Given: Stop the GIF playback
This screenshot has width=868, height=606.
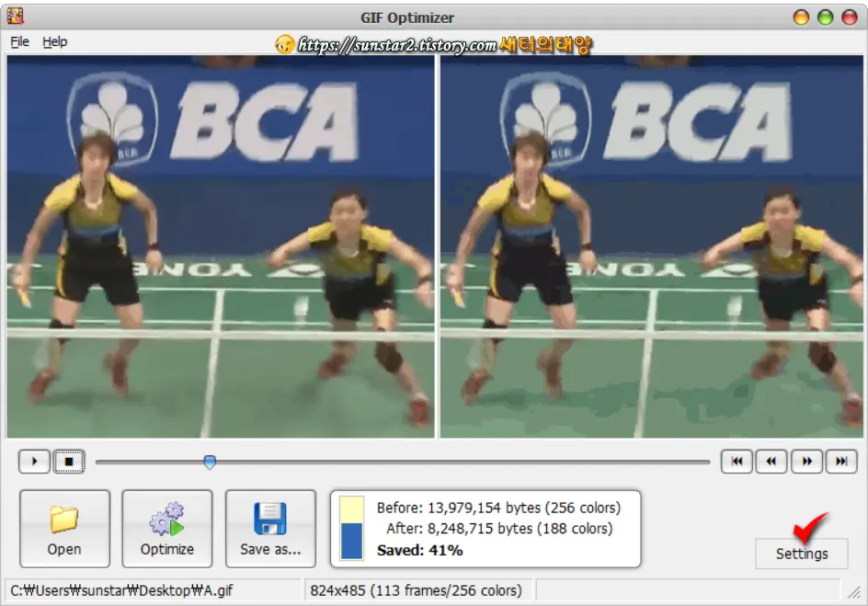Looking at the screenshot, I should pos(69,461).
